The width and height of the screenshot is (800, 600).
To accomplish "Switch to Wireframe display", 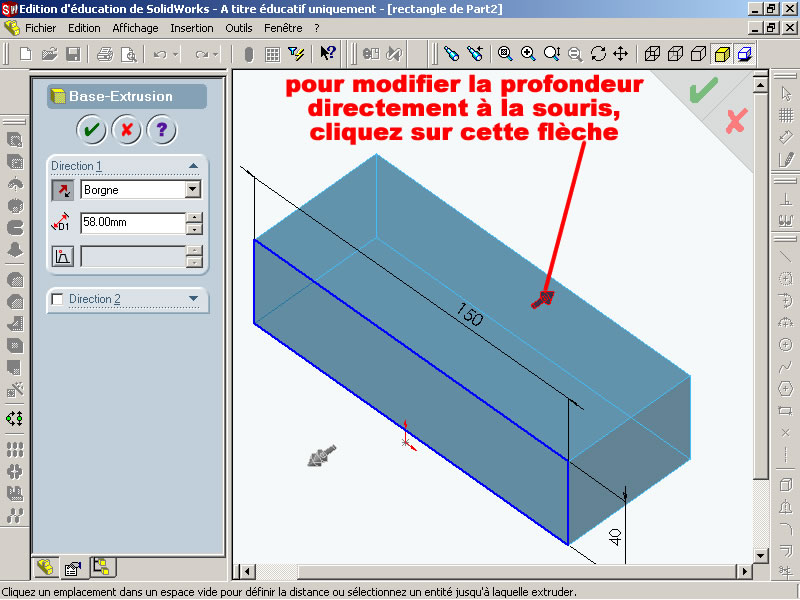I will (x=652, y=54).
